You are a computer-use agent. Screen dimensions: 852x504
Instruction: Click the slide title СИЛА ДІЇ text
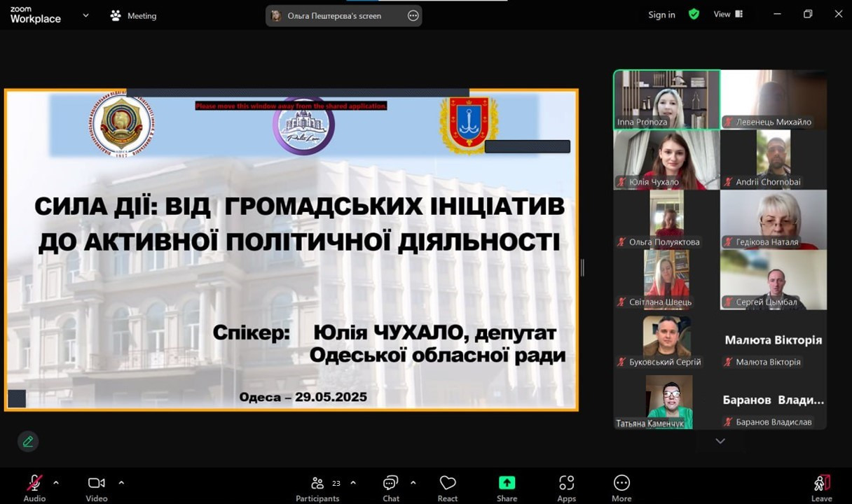300,224
